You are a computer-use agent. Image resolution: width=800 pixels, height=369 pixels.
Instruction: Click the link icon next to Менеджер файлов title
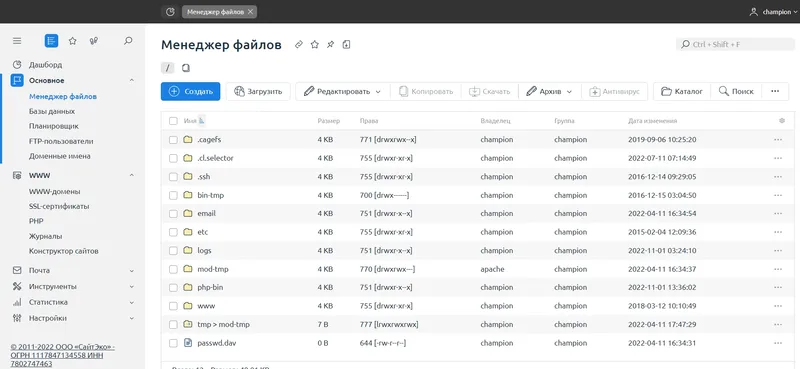pos(299,45)
